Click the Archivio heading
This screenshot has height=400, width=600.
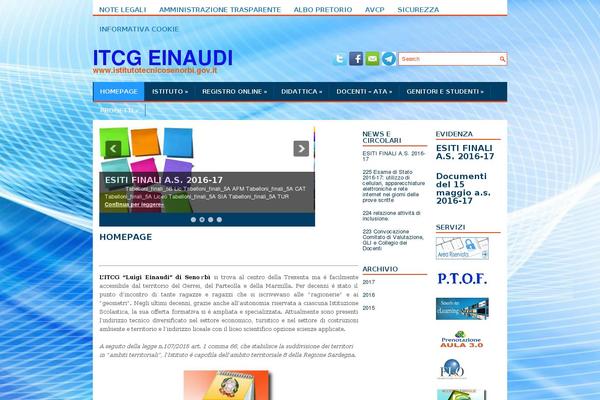380,269
